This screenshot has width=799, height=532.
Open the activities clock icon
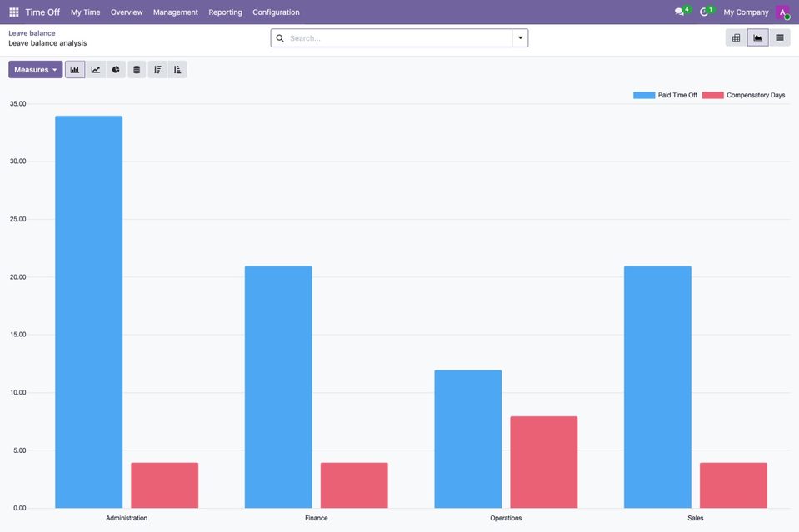point(704,12)
